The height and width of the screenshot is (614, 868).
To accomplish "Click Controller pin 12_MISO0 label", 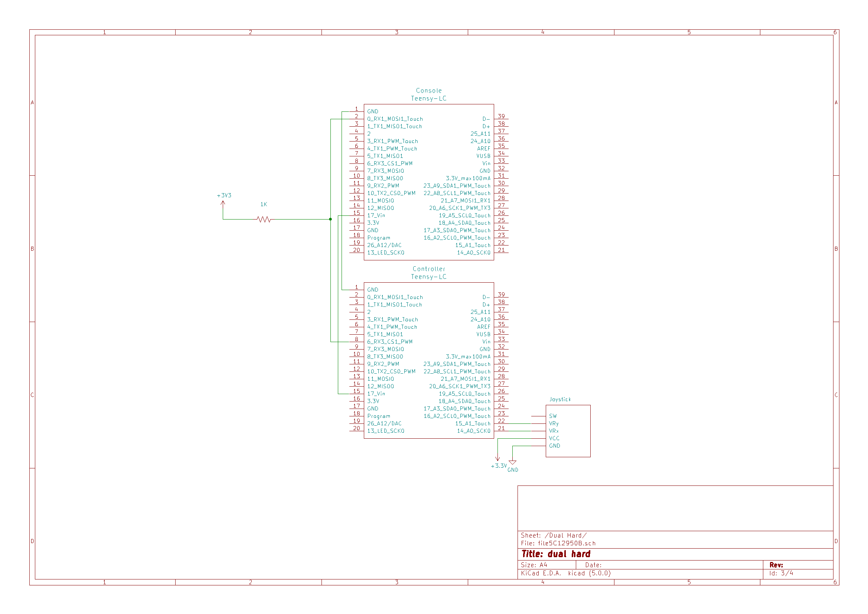I will point(380,386).
